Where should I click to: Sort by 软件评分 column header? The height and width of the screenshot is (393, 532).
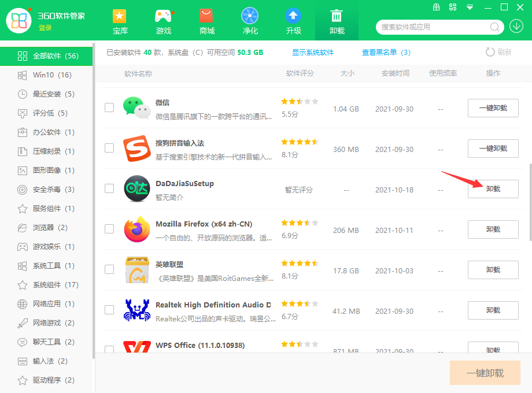(300, 73)
